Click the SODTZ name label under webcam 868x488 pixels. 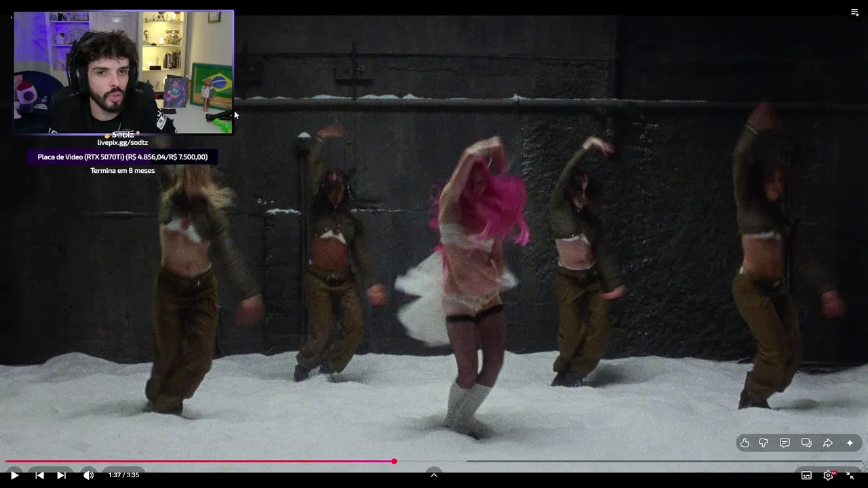point(123,135)
